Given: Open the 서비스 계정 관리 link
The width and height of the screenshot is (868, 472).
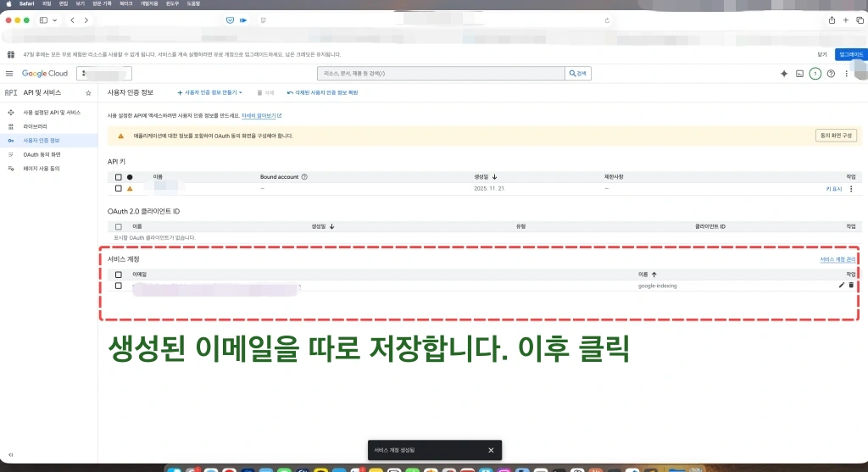Looking at the screenshot, I should 837,259.
